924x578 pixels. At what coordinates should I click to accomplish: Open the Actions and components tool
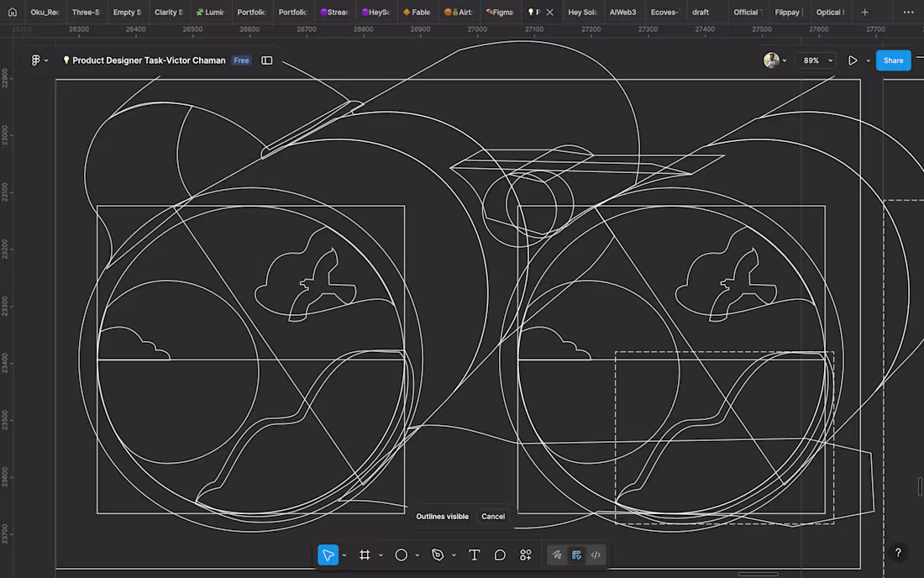(526, 555)
